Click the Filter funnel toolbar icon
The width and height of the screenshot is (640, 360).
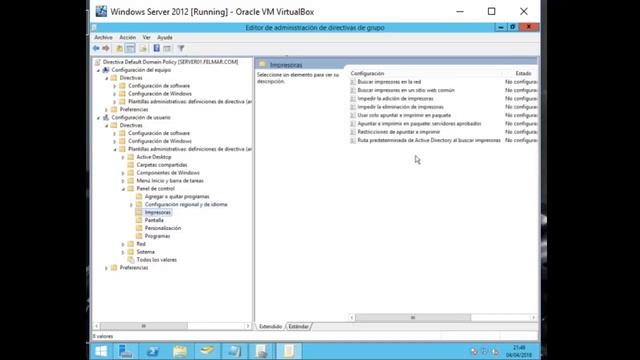point(181,48)
